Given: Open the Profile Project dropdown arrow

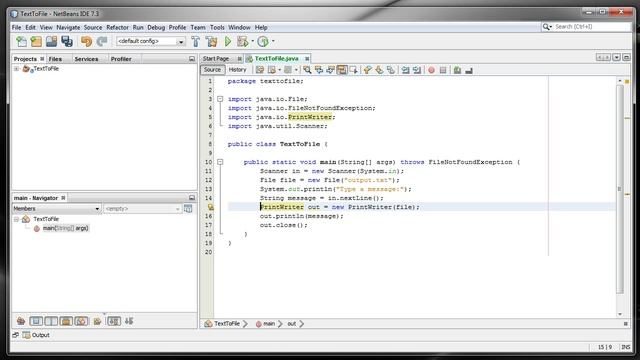Looking at the screenshot, I should tap(273, 41).
